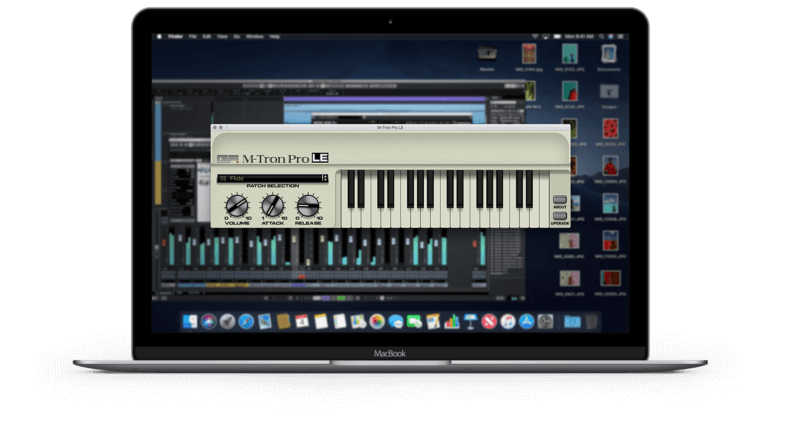Click the GForce logo in M-Tron Pro
The width and height of the screenshot is (800, 427).
(228, 159)
